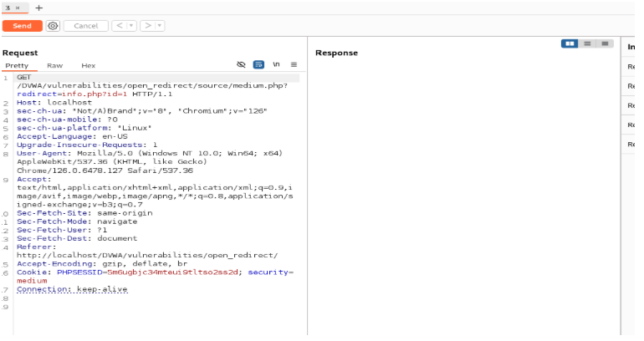
Task: Toggle hidden-content eye icon in Request
Action: tap(241, 64)
